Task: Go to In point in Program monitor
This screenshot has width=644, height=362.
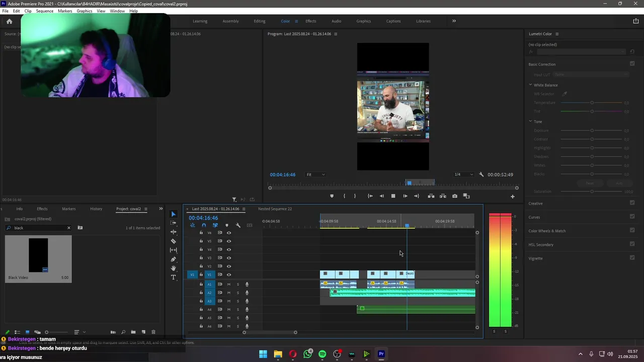Action: tap(370, 196)
